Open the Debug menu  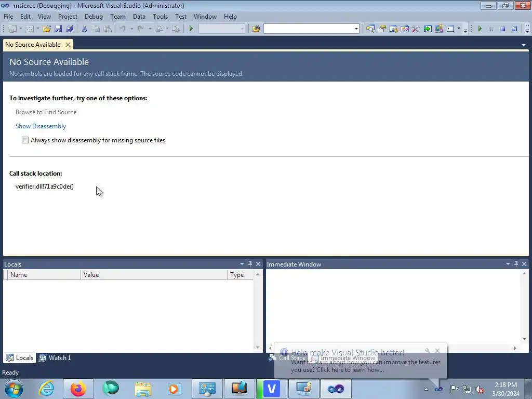coord(94,17)
